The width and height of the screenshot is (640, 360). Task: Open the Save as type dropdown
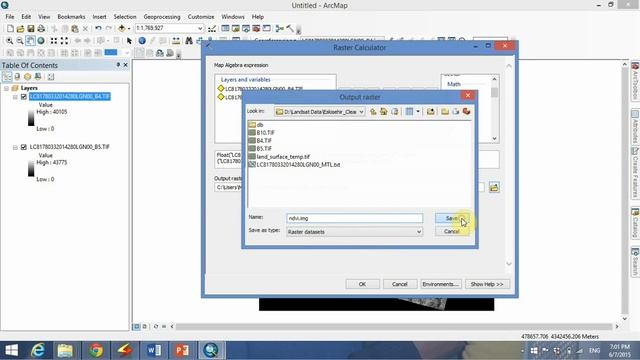click(x=419, y=232)
